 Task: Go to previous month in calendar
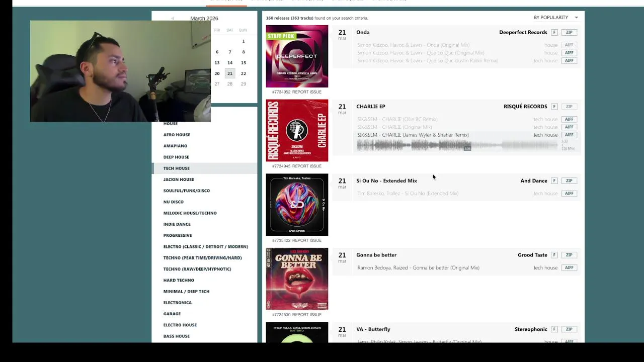coord(173,19)
